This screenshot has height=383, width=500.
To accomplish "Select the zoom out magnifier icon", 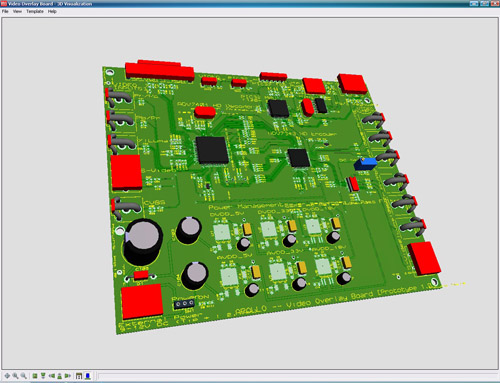I will pos(24,376).
